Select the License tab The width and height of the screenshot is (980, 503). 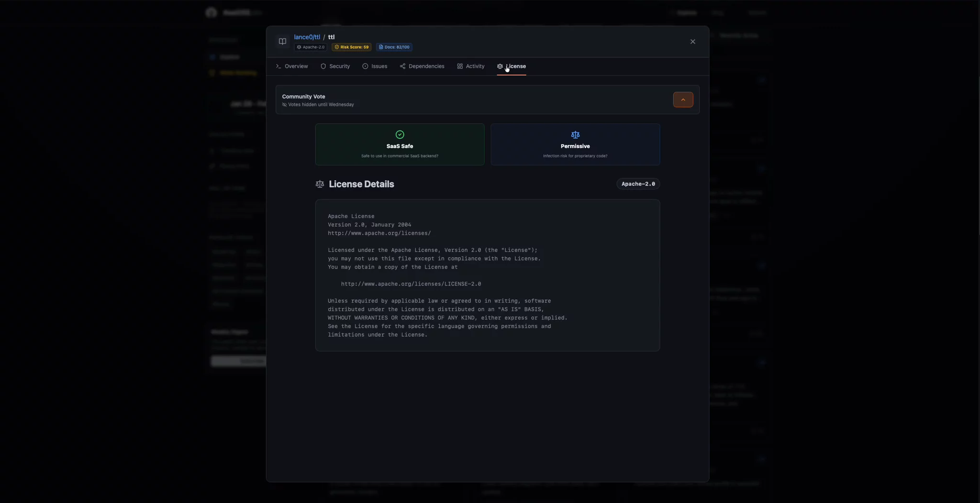click(x=511, y=66)
